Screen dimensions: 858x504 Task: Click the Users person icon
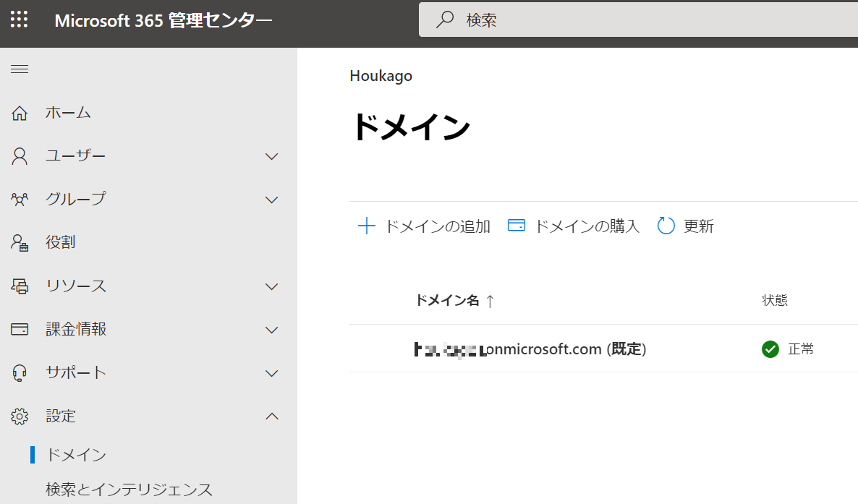coord(20,156)
